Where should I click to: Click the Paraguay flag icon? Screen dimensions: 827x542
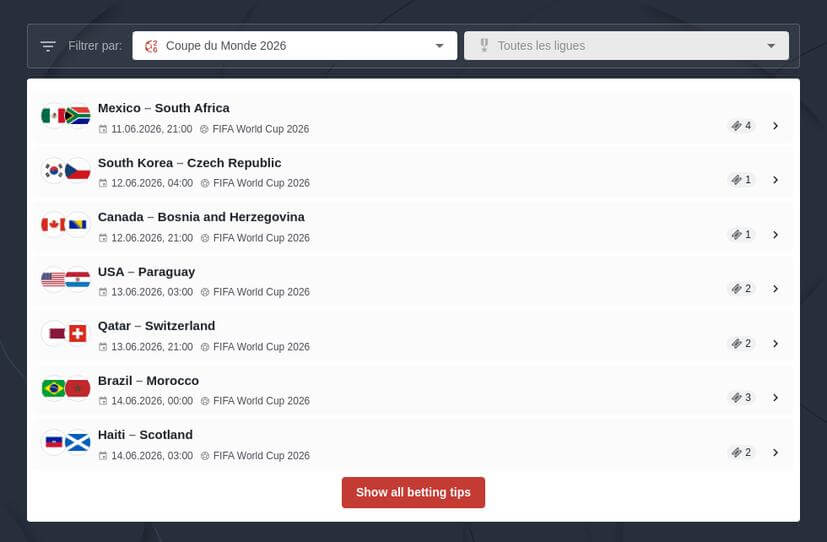78,280
